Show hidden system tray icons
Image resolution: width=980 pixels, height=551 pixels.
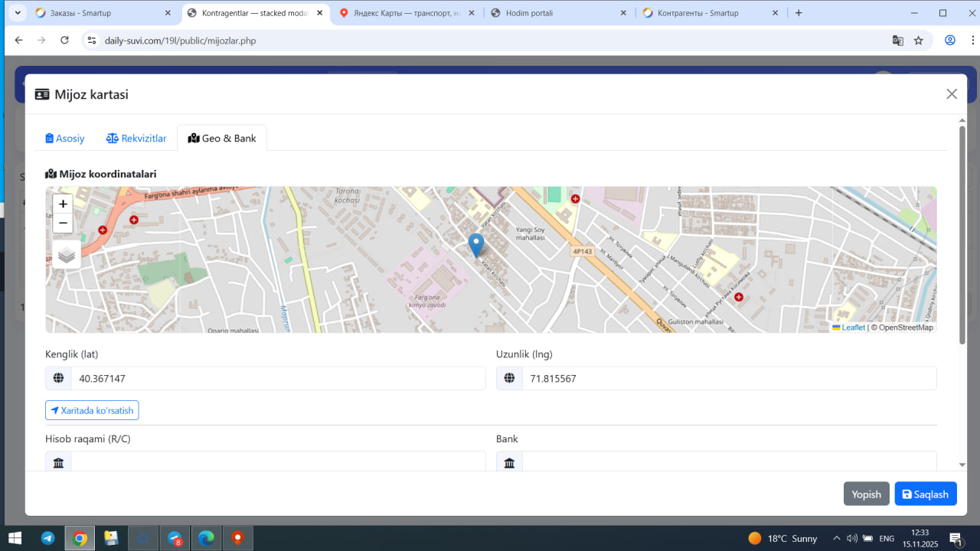[x=836, y=538]
